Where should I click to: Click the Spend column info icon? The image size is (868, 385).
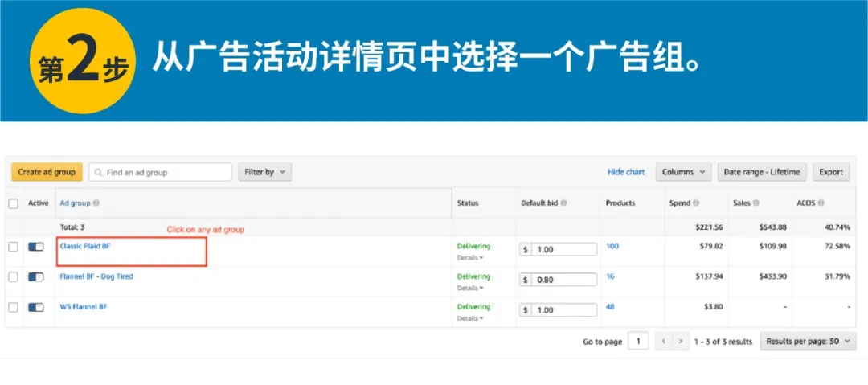696,203
